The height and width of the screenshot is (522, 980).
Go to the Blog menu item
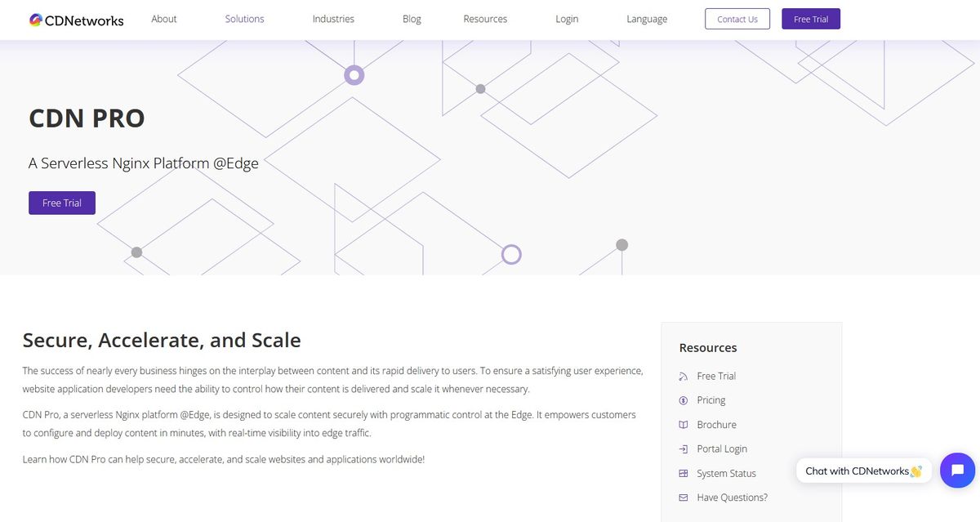(412, 19)
